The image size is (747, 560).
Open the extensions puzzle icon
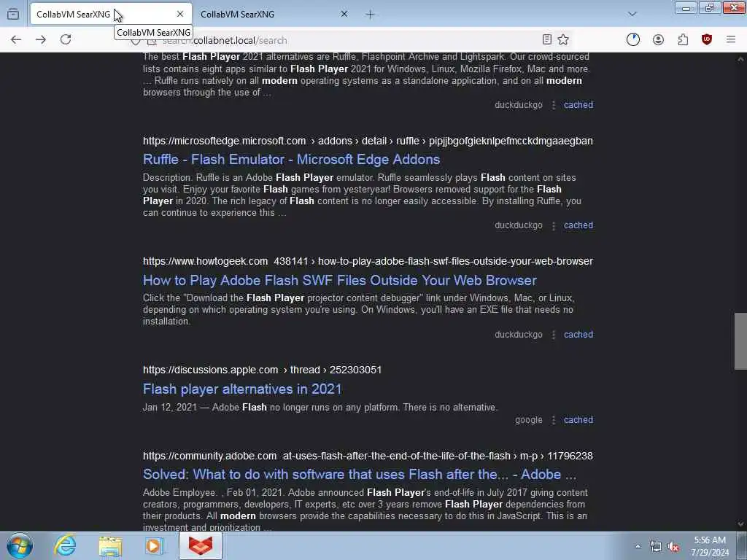(683, 39)
